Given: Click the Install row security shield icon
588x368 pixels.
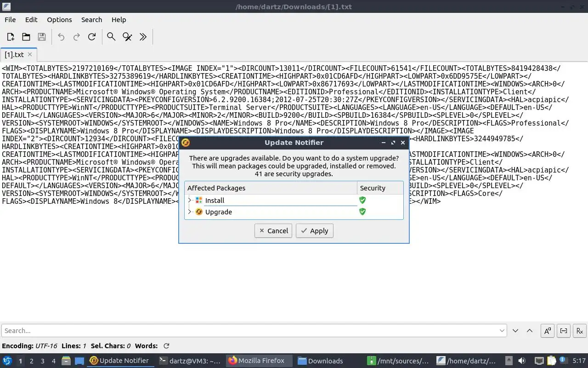Looking at the screenshot, I should pyautogui.click(x=362, y=200).
